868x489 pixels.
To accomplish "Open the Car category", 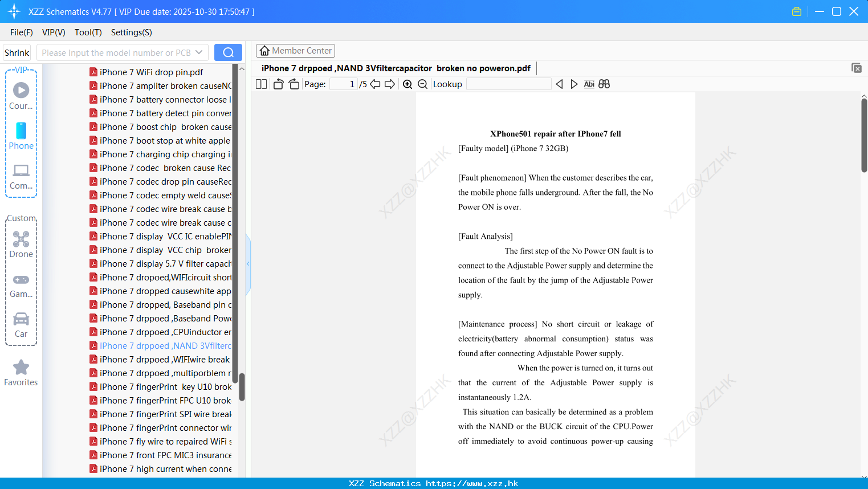I will [21, 325].
